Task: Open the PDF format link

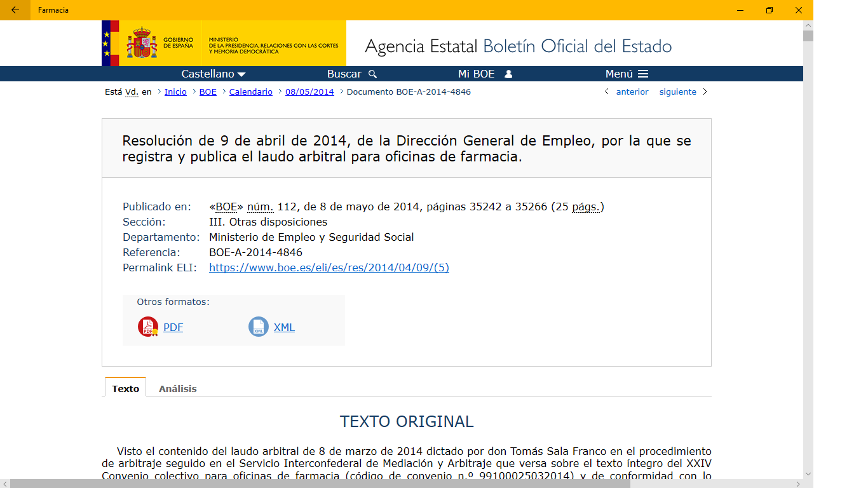Action: 173,328
